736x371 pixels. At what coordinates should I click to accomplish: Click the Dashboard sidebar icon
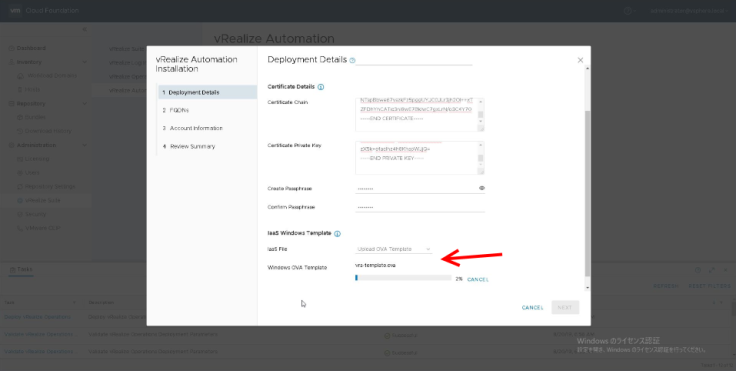(x=11, y=48)
